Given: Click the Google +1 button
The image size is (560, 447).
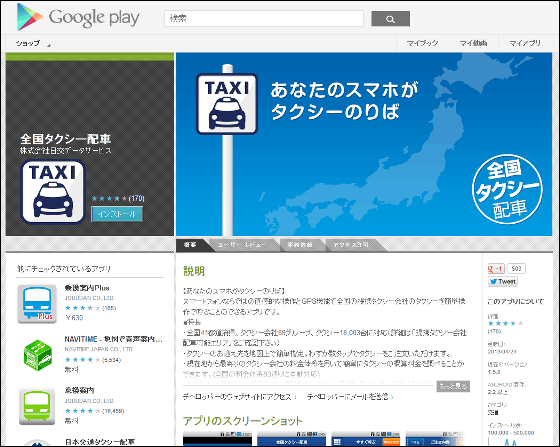Looking at the screenshot, I should coord(496,268).
